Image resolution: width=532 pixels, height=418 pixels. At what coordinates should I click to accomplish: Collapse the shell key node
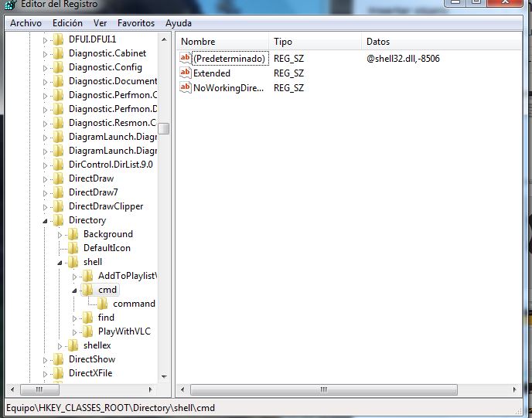pos(60,263)
